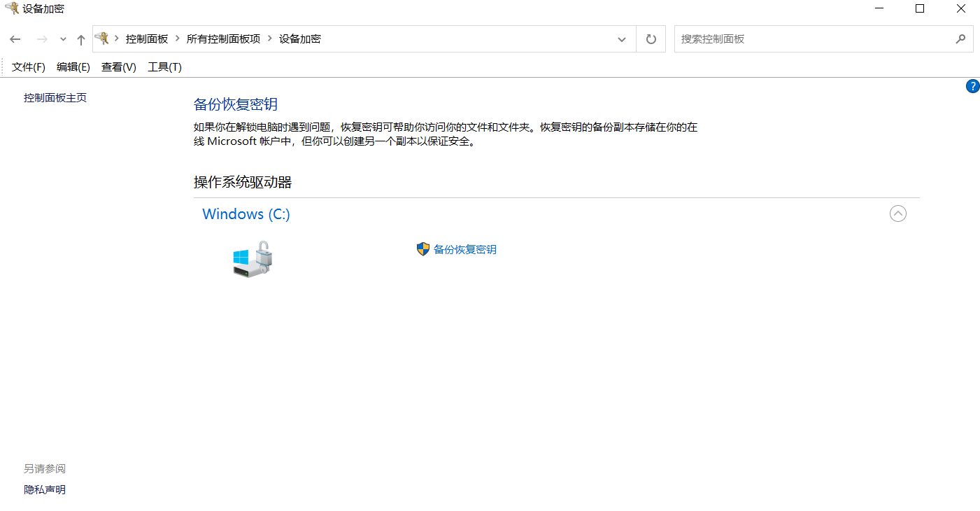Click the UAC shield icon beside 备份恢复密钥
This screenshot has height=511, width=980.
422,248
